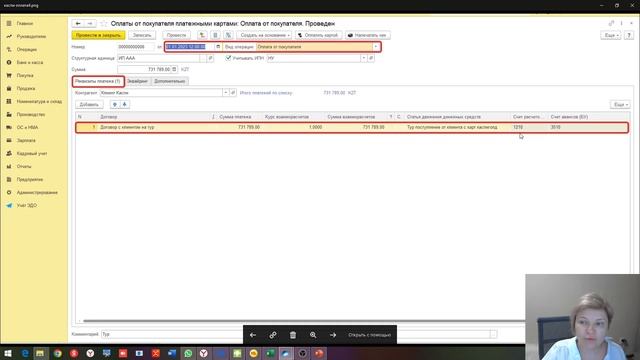The height and width of the screenshot is (360, 640).
Task: Switch to the Реквизиты платежа tab
Action: (x=98, y=81)
